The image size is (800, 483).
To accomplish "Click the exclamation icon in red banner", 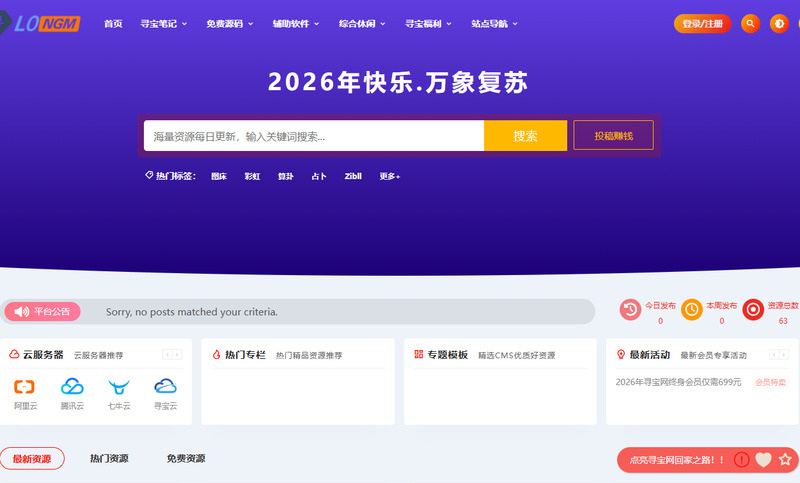I will tap(741, 460).
